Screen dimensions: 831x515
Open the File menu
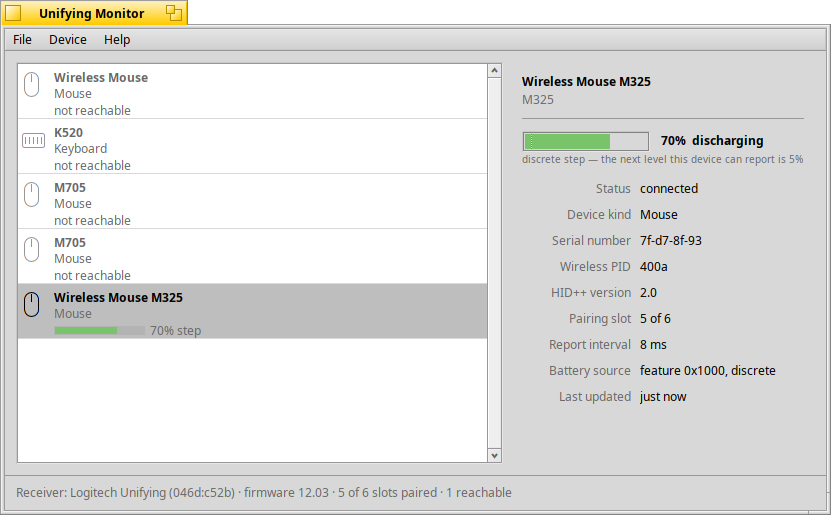[22, 40]
